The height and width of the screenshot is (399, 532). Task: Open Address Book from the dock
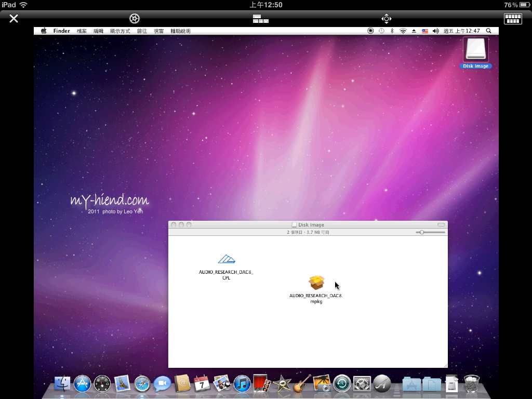182,384
